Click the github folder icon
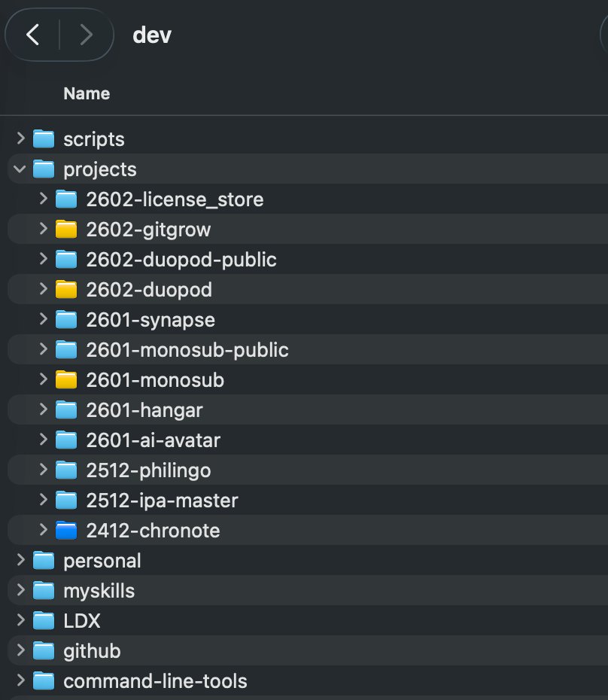Viewport: 608px width, 700px height. [44, 651]
